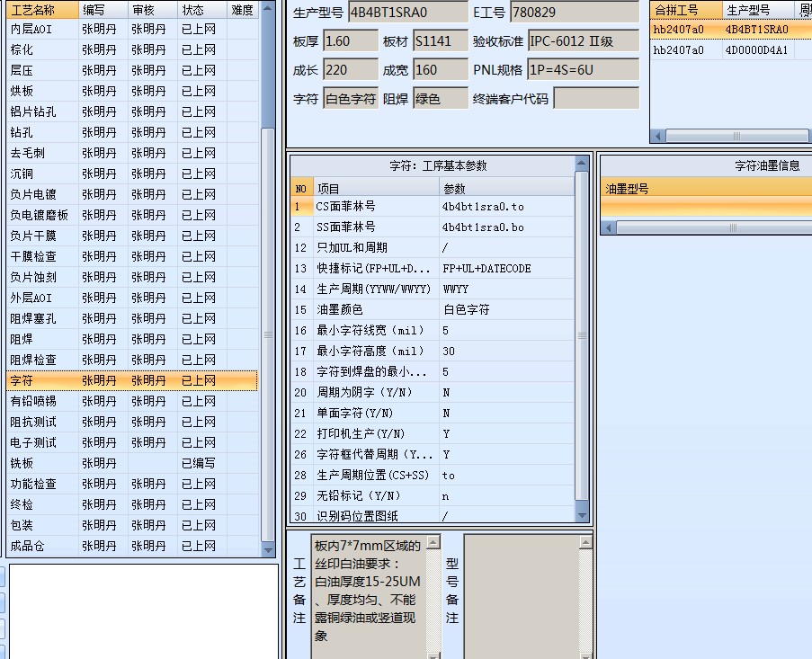
Task: Select the 外层AOI process row
Action: pos(132,298)
